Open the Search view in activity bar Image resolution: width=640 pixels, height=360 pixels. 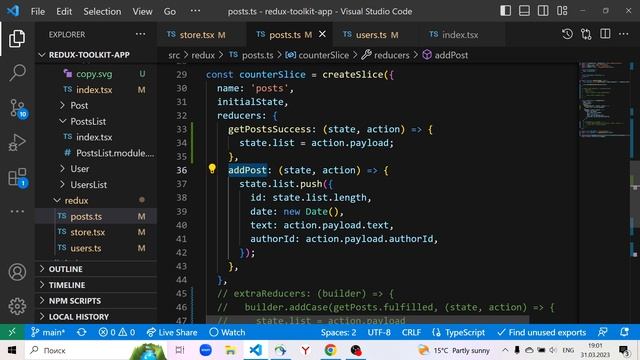17,73
